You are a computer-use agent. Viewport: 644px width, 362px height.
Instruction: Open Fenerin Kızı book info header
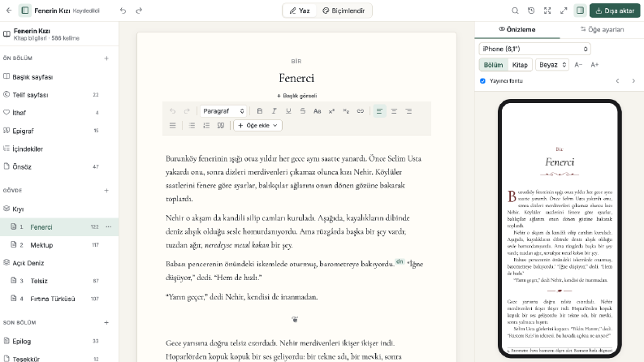pyautogui.click(x=59, y=34)
